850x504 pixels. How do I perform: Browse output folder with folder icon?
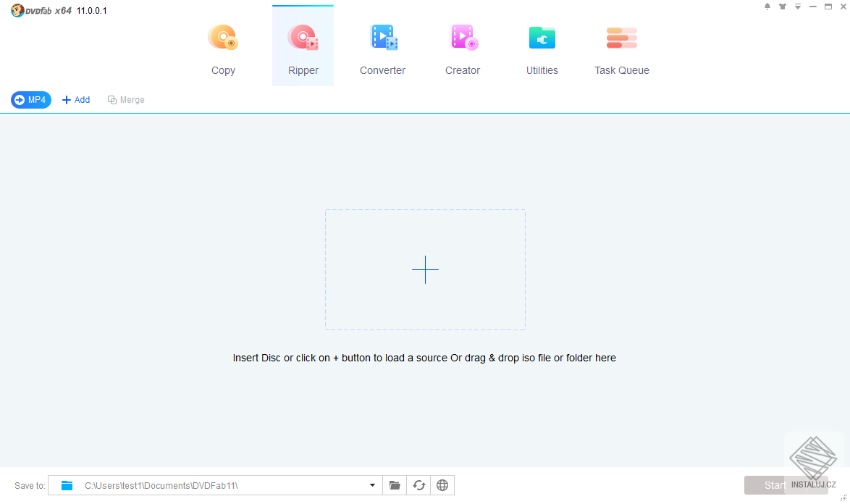pyautogui.click(x=395, y=485)
